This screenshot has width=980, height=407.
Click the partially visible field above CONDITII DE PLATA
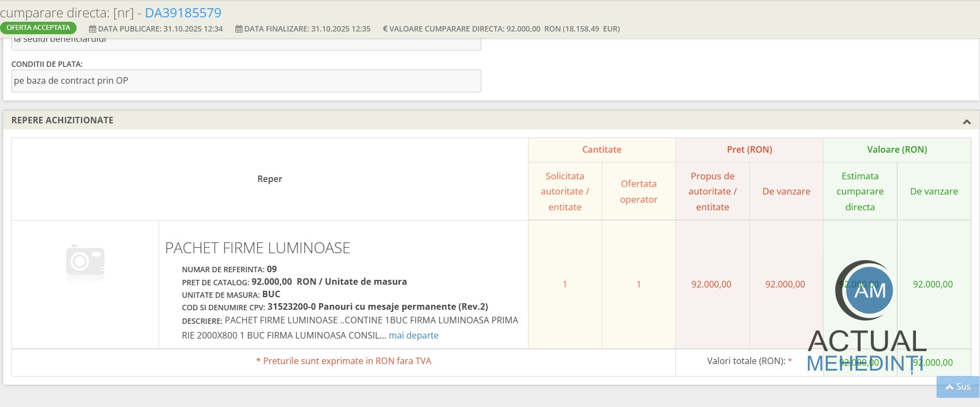(246, 43)
